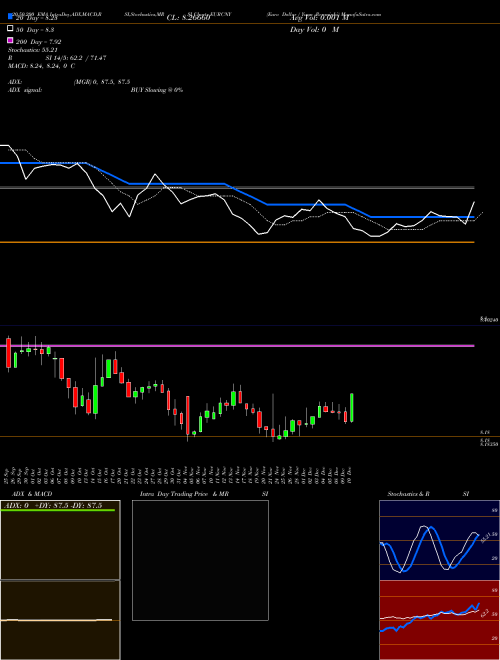
Task: Click the '50 Day = 8.3' label
Action: (x=35, y=30)
